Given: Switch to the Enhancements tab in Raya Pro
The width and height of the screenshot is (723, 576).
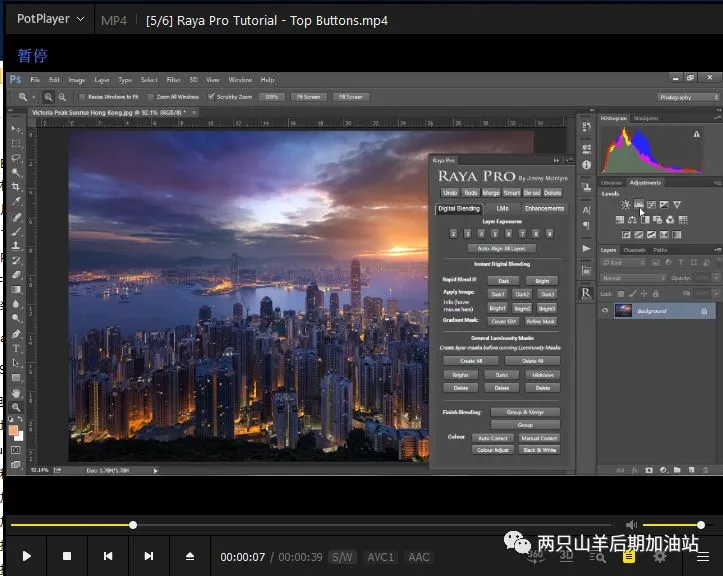Looking at the screenshot, I should click(544, 209).
